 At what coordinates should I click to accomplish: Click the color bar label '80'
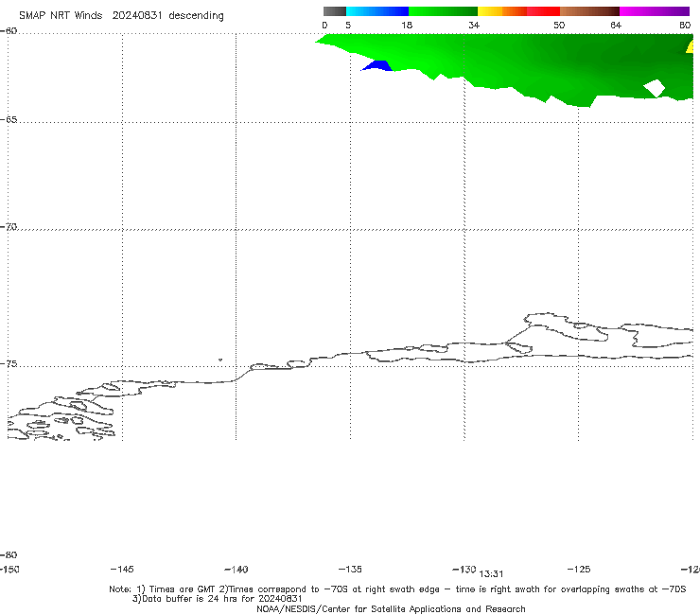coord(685,25)
